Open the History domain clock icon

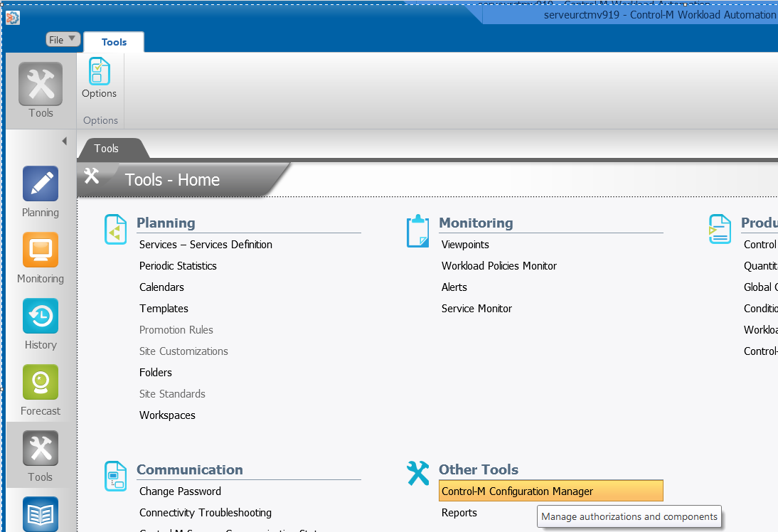(41, 316)
